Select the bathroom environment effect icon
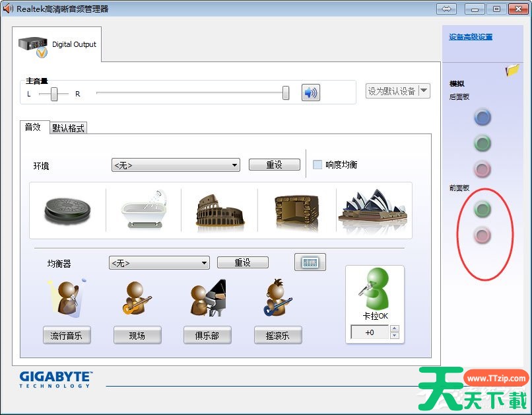Image resolution: width=532 pixels, height=415 pixels. (x=143, y=210)
